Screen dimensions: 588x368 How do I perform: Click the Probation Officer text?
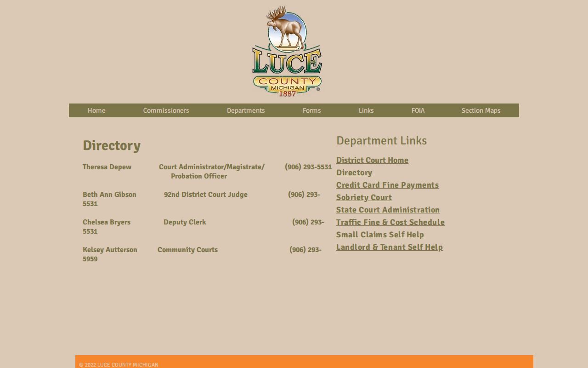(x=199, y=176)
